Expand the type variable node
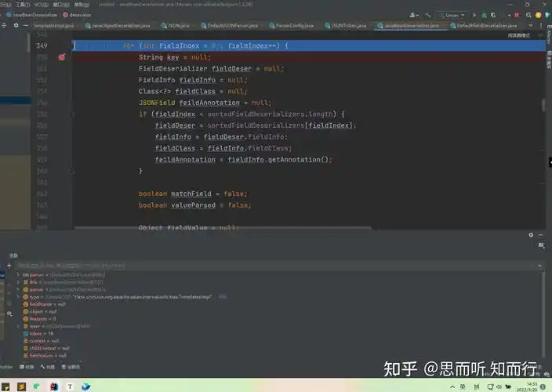552x392 pixels. pyautogui.click(x=18, y=296)
